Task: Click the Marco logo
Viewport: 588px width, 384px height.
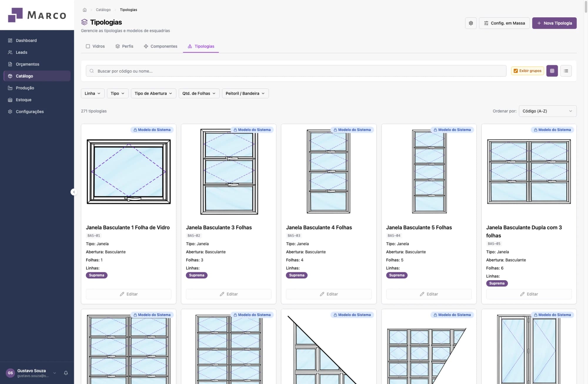Action: coord(37,15)
